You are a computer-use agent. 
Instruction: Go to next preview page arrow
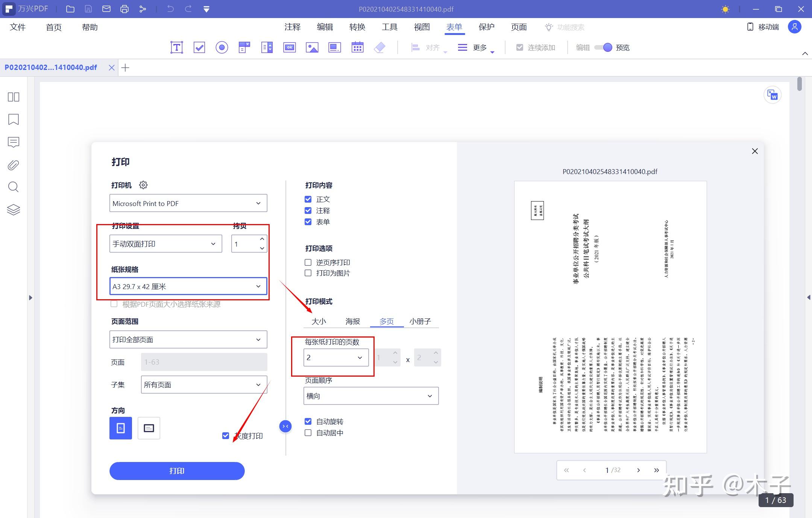pos(638,470)
